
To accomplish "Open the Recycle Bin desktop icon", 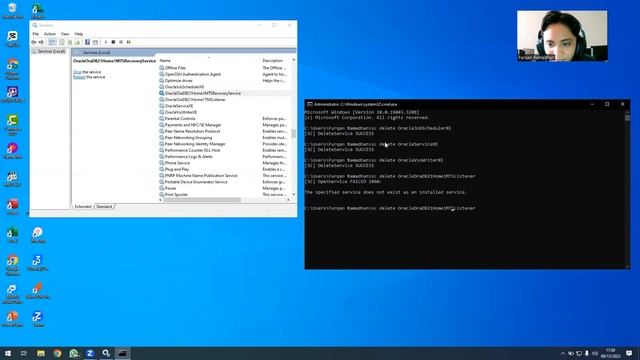I will pos(12,11).
